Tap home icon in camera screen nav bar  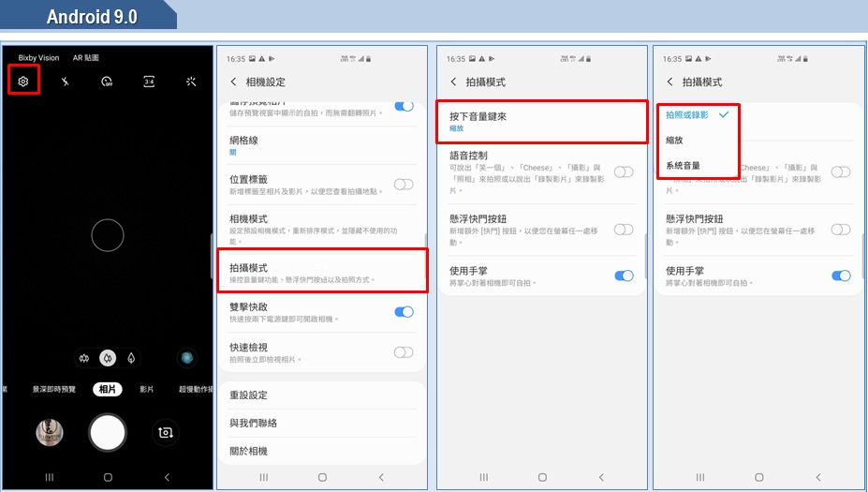click(108, 477)
